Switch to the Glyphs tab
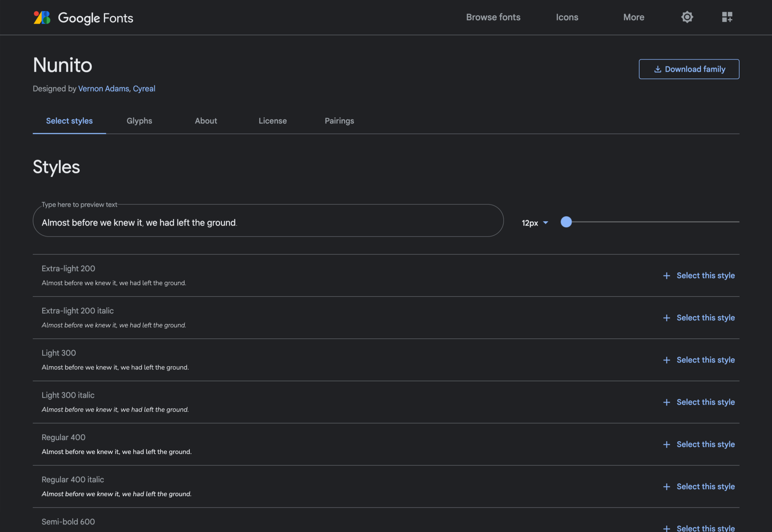Image resolution: width=772 pixels, height=532 pixels. (139, 121)
